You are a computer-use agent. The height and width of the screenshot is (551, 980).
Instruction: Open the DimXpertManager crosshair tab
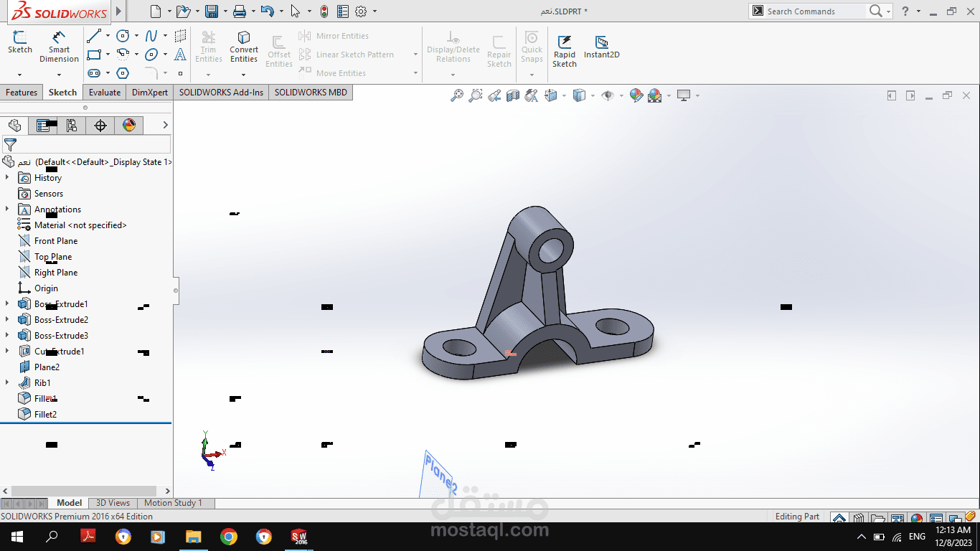100,126
